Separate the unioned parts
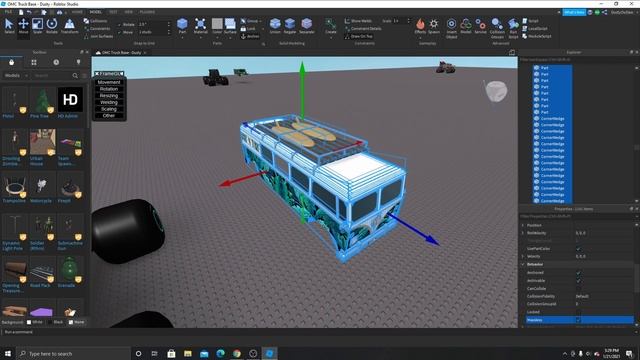The image size is (640, 360). coord(307,25)
